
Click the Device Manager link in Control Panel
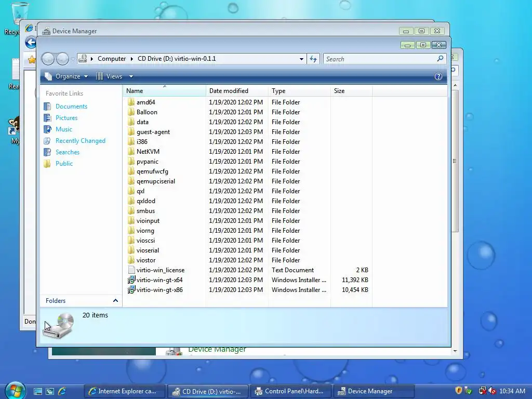pyautogui.click(x=217, y=350)
